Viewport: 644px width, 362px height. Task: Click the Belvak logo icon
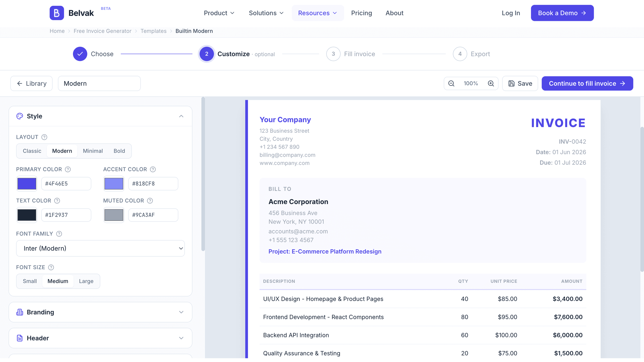57,13
